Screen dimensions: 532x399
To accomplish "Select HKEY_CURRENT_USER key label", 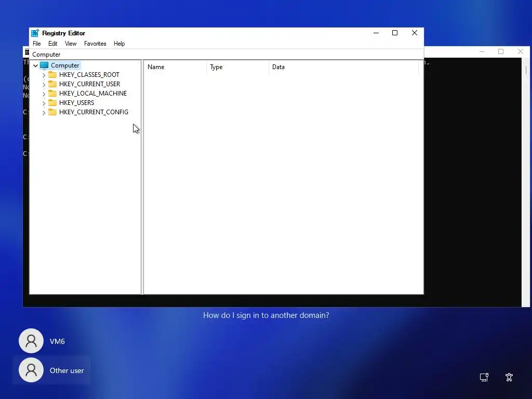I will 89,84.
